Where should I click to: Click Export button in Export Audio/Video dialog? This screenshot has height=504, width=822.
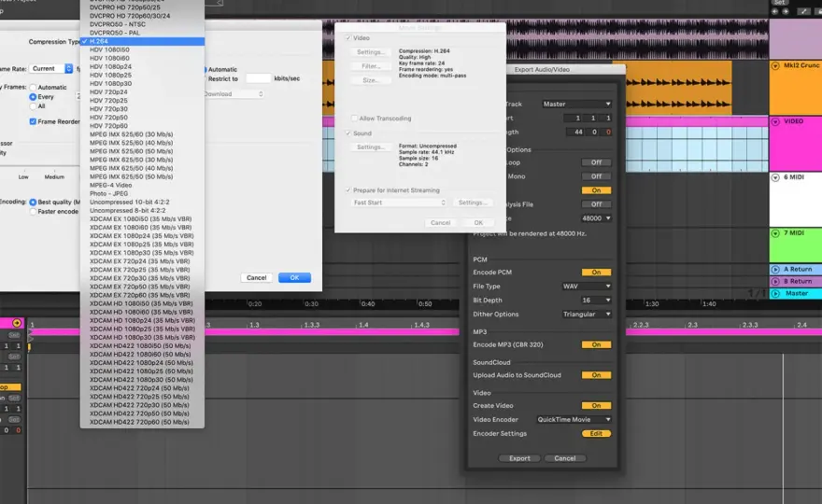point(519,458)
